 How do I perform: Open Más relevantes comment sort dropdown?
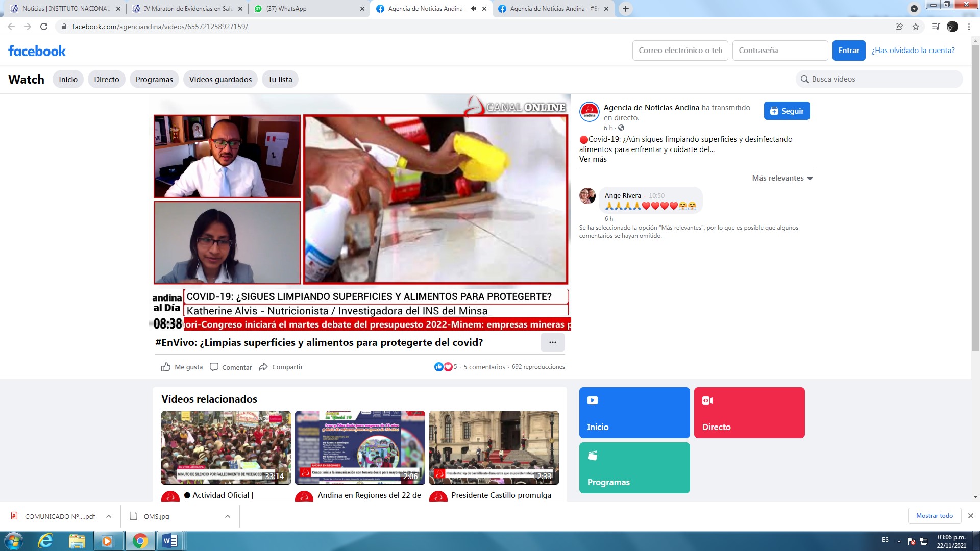(782, 178)
